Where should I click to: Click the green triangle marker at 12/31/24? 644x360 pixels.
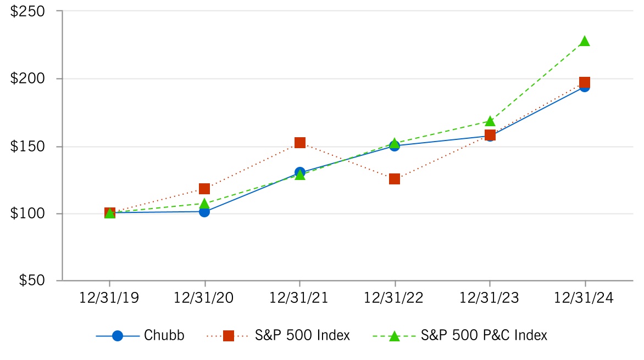tap(585, 41)
